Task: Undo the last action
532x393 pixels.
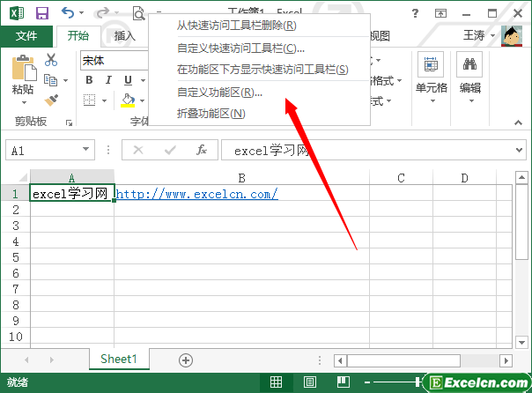Action: click(x=68, y=13)
